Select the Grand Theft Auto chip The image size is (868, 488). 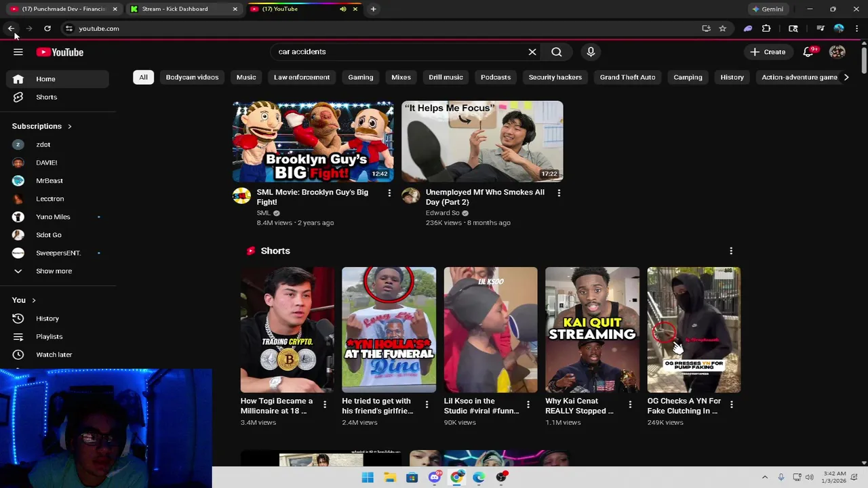click(627, 77)
